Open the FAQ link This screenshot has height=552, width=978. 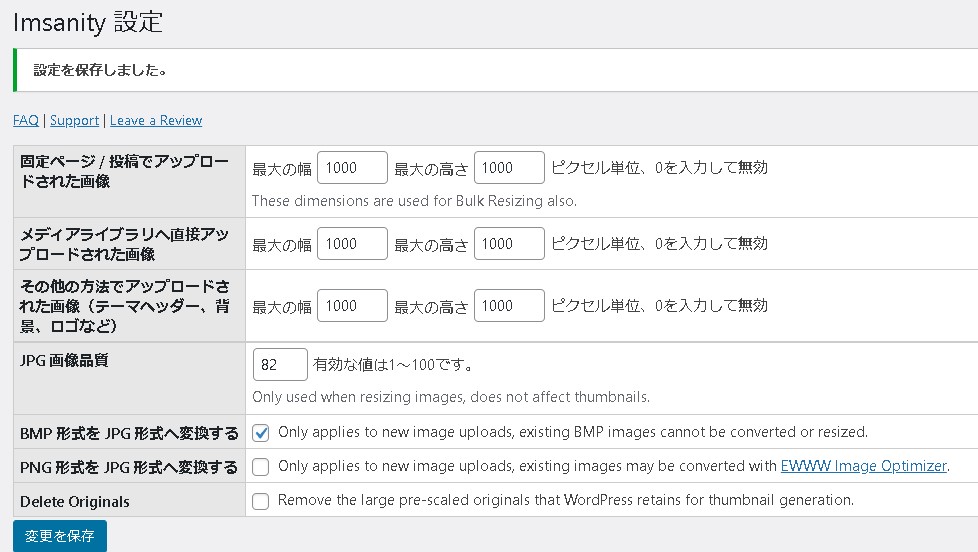(26, 120)
